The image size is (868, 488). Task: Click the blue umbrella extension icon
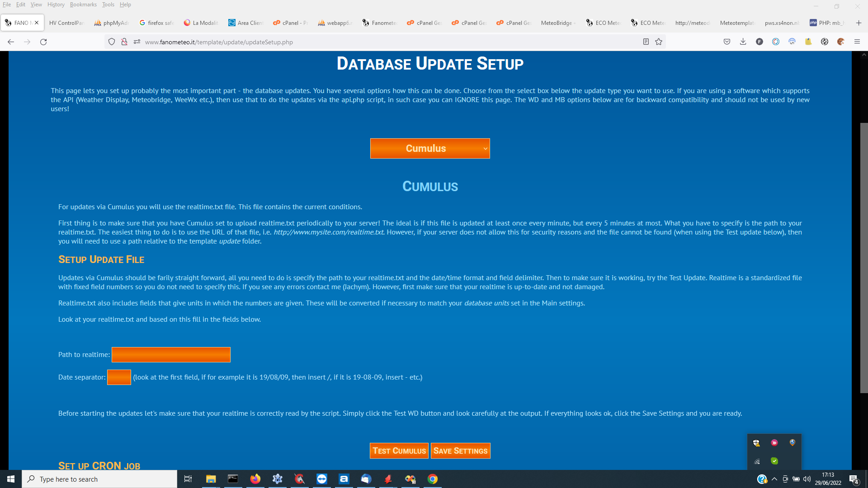coord(792,42)
